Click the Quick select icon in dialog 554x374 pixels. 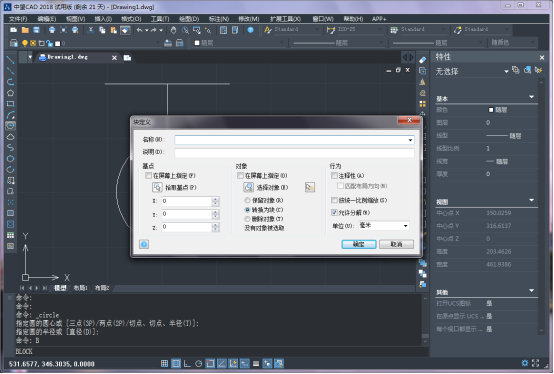point(310,188)
